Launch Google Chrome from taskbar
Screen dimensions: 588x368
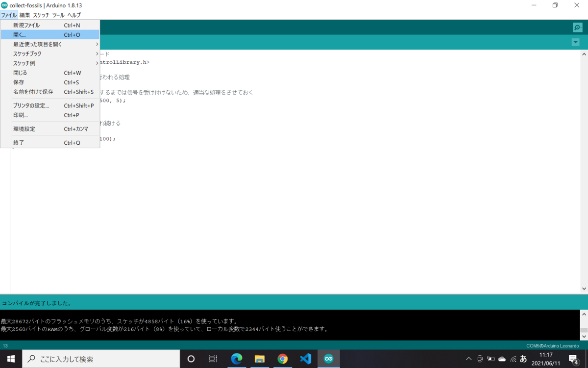283,359
